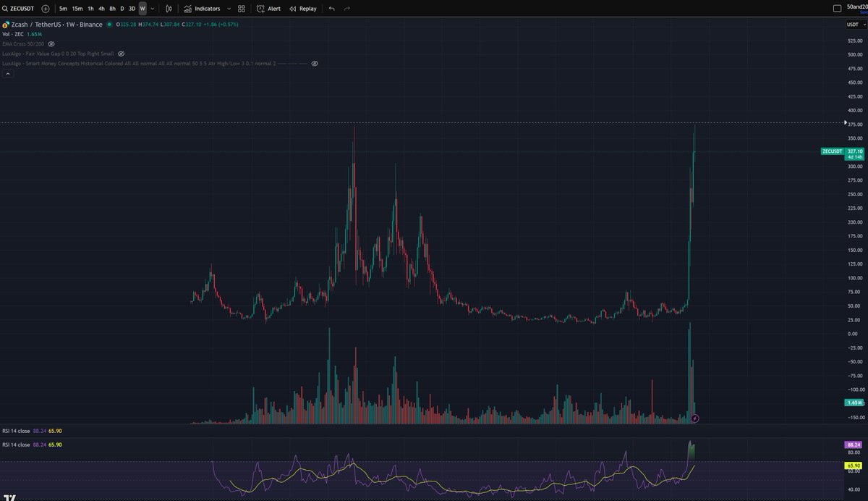Choose the D daily timeframe
Image resolution: width=868 pixels, height=501 pixels.
click(122, 9)
